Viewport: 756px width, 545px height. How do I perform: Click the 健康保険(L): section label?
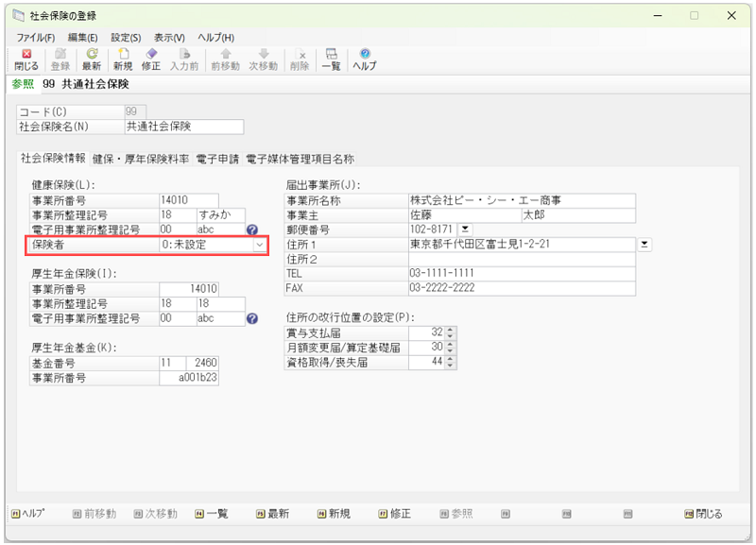coord(63,185)
